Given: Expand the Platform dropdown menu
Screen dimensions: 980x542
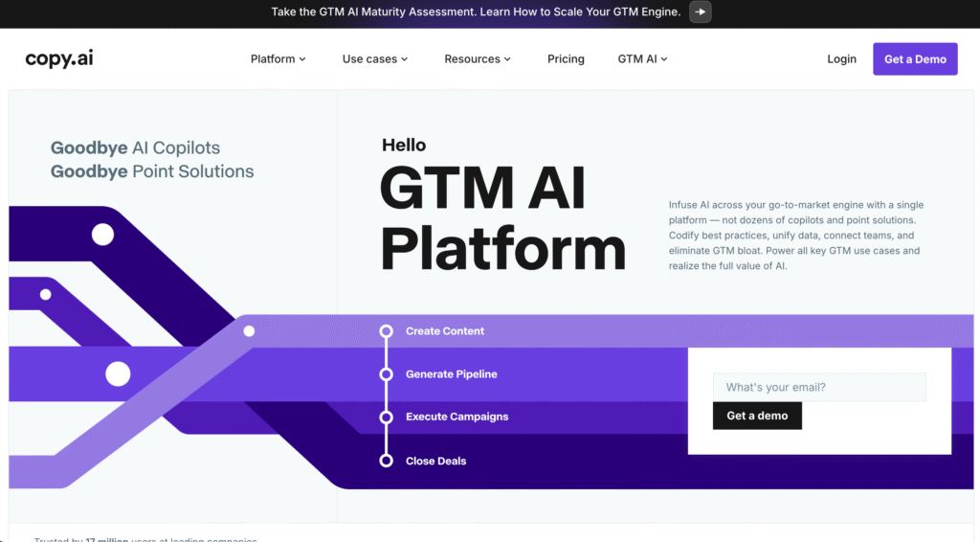Looking at the screenshot, I should click(278, 58).
